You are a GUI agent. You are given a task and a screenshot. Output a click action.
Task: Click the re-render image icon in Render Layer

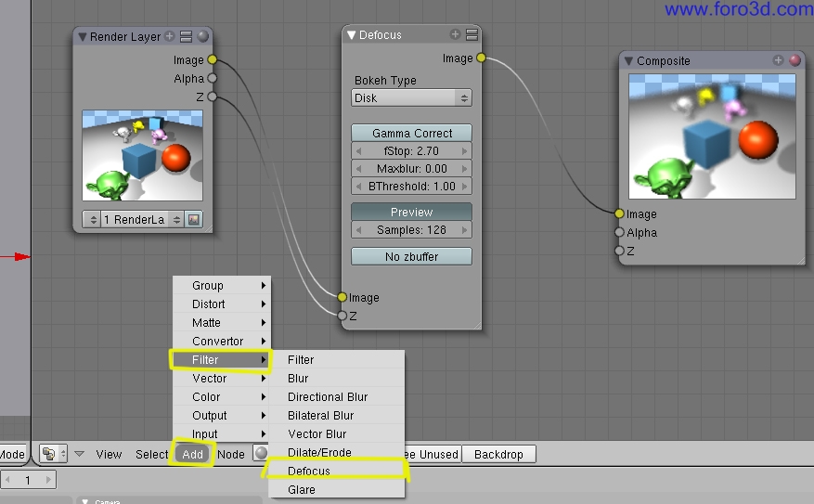point(194,220)
